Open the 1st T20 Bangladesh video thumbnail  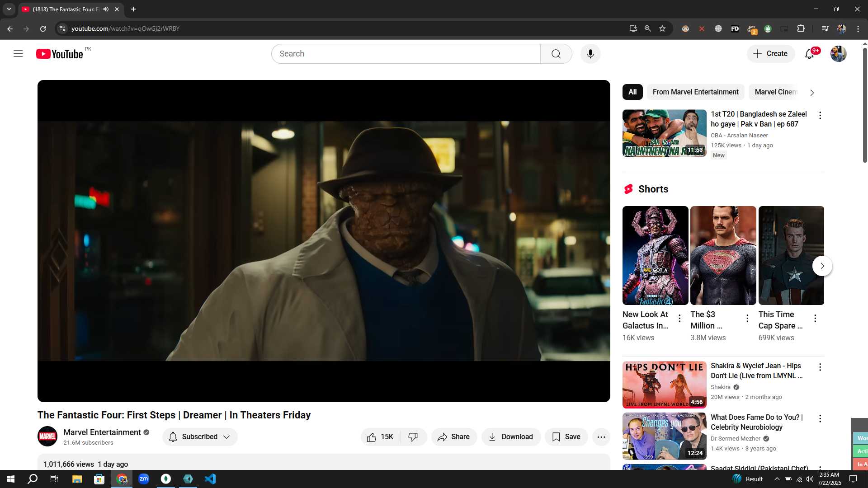pos(664,133)
